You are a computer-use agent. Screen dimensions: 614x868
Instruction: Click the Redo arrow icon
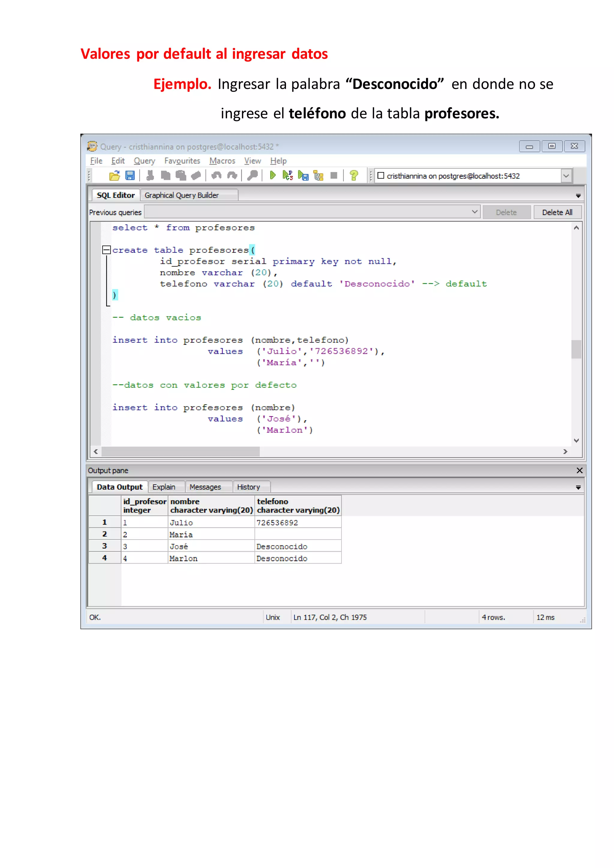(x=232, y=176)
